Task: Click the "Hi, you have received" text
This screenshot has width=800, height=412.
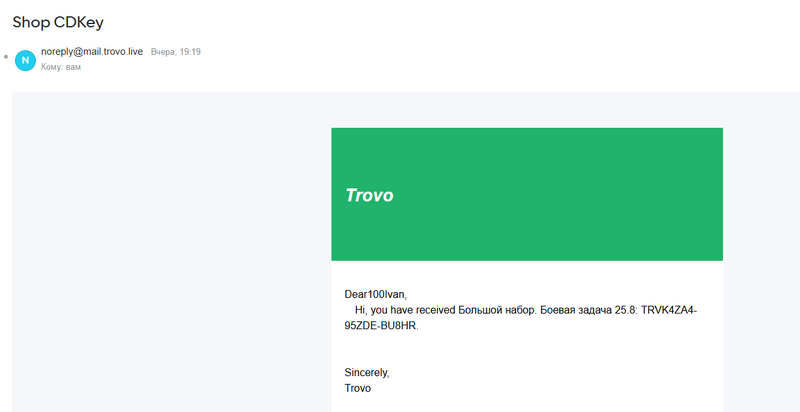Action: tap(406, 310)
